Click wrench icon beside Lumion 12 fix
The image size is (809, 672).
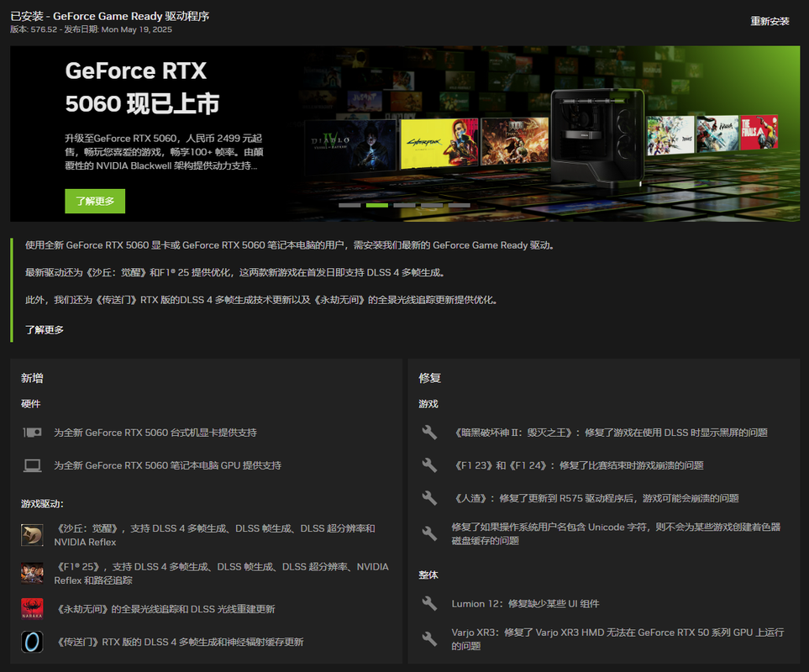pyautogui.click(x=429, y=603)
